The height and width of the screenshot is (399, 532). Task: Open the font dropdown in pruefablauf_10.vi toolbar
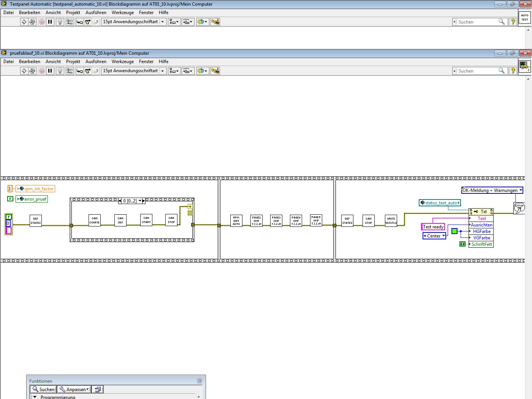tap(134, 71)
